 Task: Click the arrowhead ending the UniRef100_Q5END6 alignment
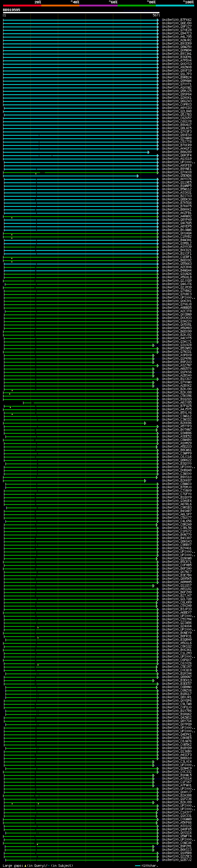[x=138, y=176]
